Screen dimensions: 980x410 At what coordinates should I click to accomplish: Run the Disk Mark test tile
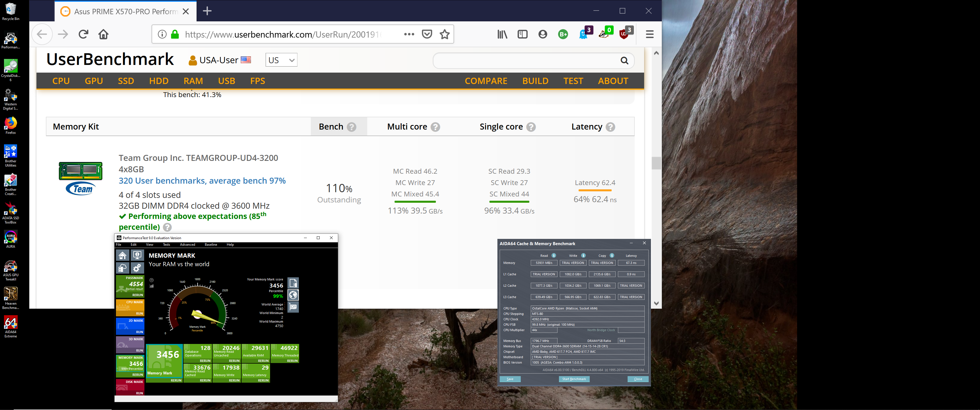tap(130, 387)
